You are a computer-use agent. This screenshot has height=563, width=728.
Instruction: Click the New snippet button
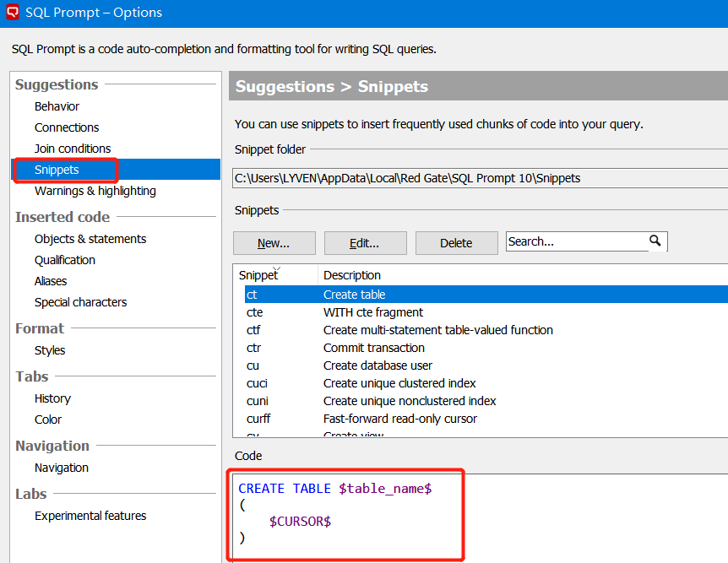[274, 242]
